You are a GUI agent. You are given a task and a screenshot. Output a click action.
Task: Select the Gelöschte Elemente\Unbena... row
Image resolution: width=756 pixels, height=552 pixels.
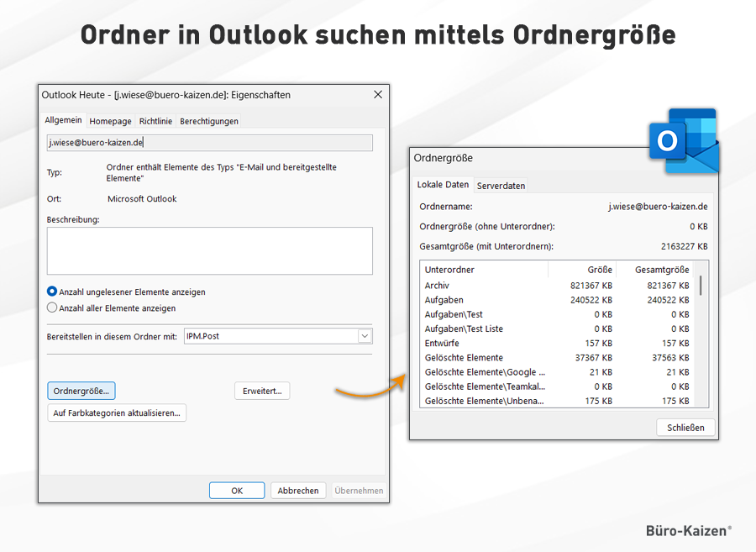(x=557, y=401)
